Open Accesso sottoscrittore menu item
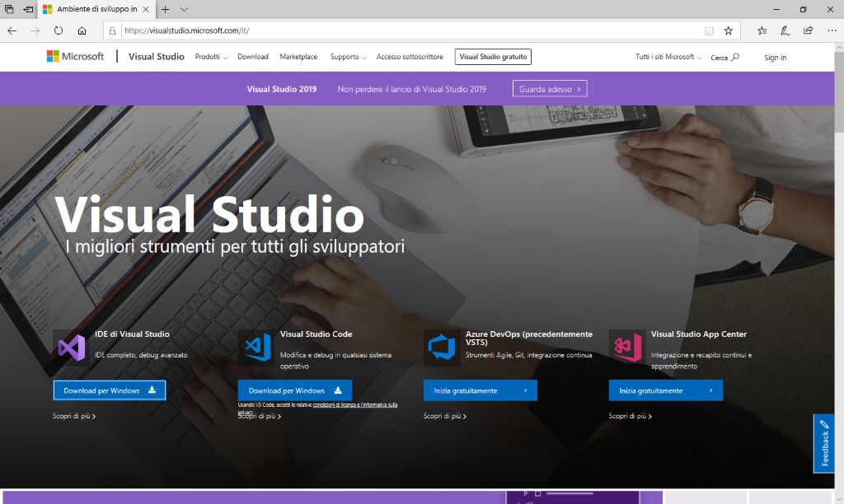The width and height of the screenshot is (844, 504). tap(410, 57)
